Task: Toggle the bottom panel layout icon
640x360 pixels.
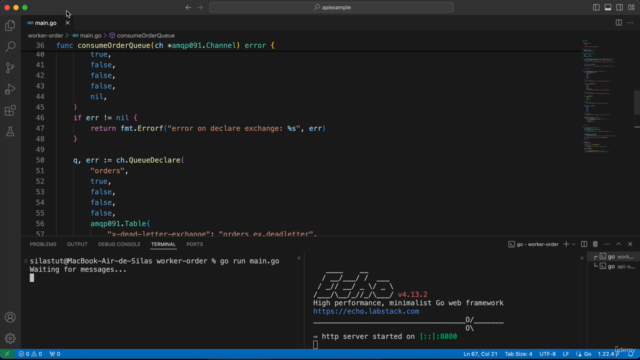Action: pos(608,7)
